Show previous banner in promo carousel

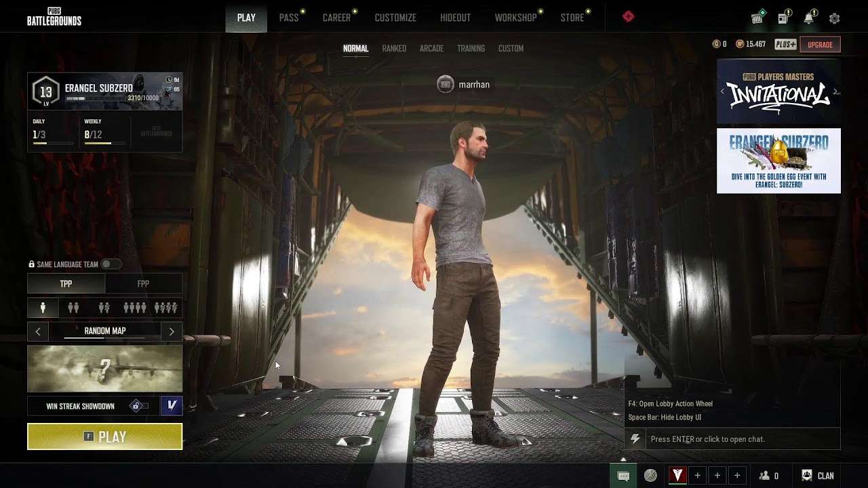722,91
